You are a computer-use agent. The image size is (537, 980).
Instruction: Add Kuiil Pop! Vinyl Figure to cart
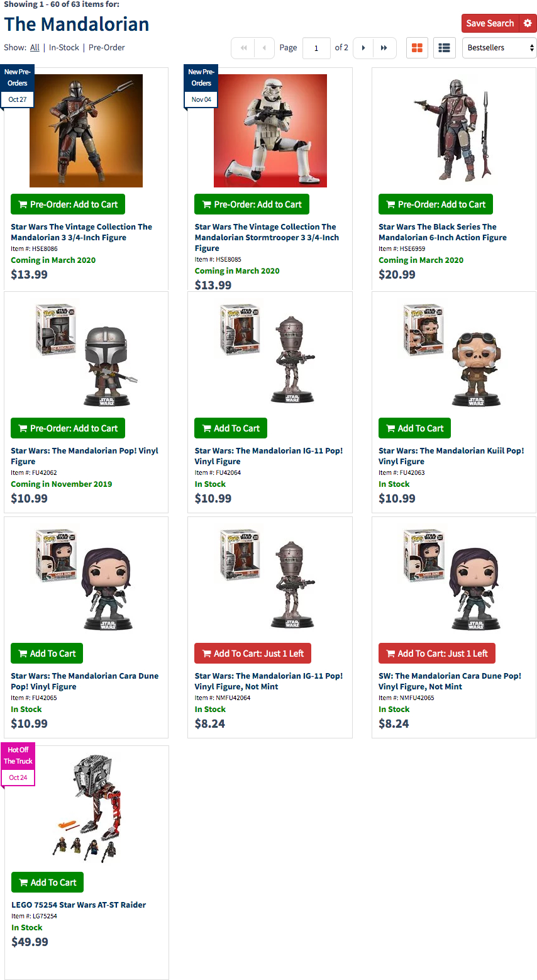coord(414,428)
